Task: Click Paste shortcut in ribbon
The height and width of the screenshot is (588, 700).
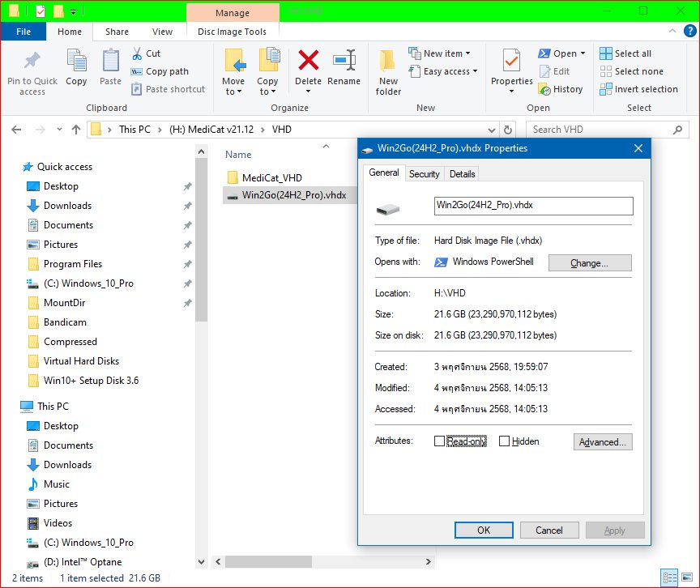Action: tap(168, 89)
